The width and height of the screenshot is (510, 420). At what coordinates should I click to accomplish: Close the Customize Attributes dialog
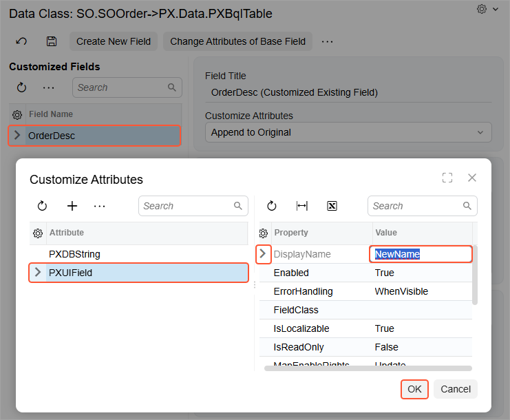click(x=472, y=178)
